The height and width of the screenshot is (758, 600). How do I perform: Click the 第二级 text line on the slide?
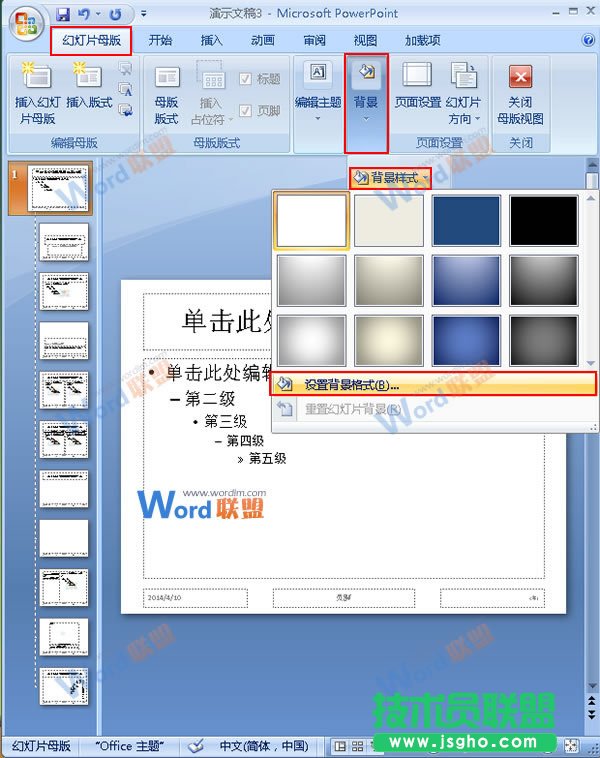[x=210, y=399]
